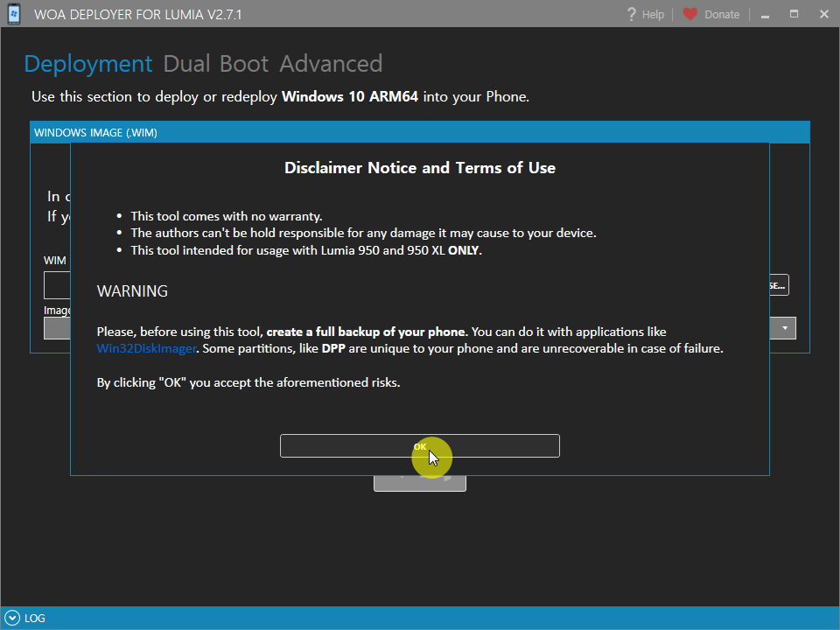Click the partially hidden Browse button

(x=779, y=285)
